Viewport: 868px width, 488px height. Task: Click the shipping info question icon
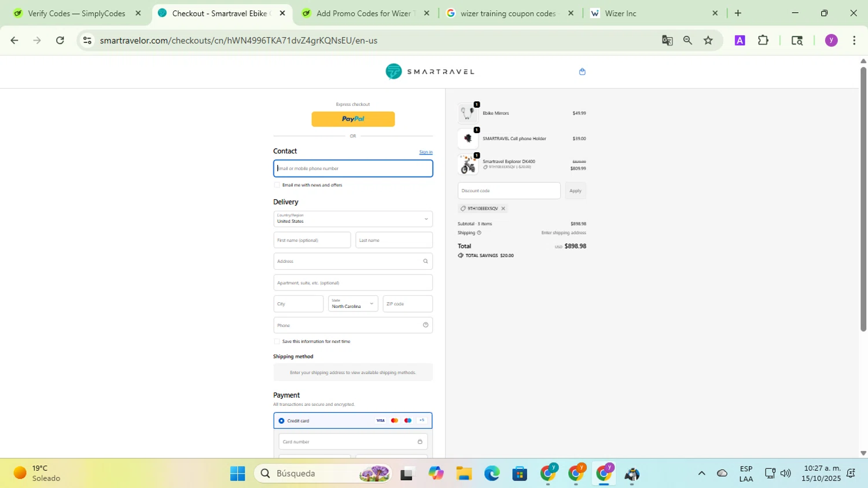click(479, 233)
